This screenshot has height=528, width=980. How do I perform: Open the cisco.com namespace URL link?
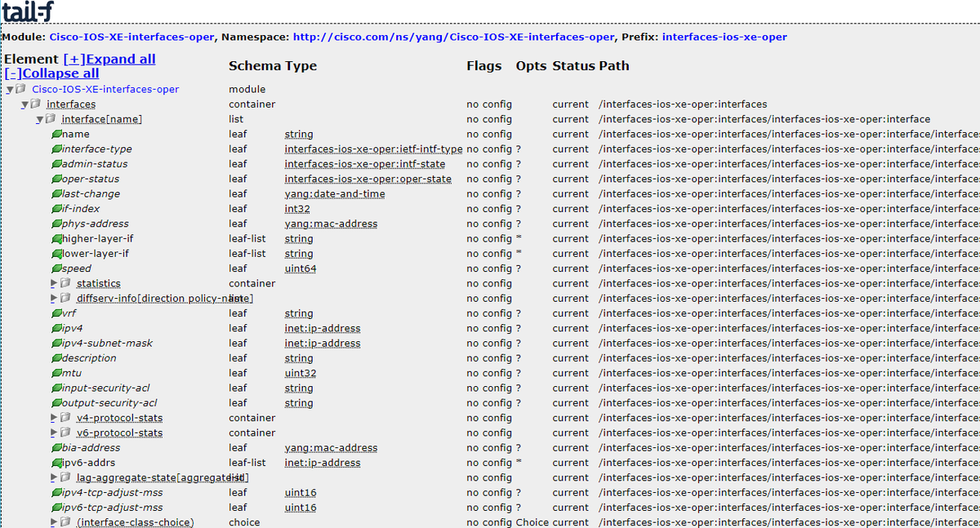tap(453, 38)
